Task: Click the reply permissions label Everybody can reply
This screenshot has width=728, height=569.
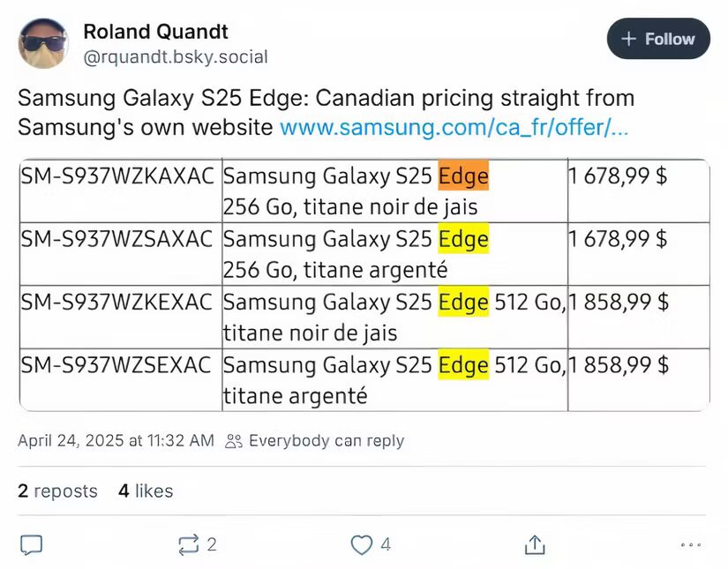Action: pyautogui.click(x=326, y=440)
